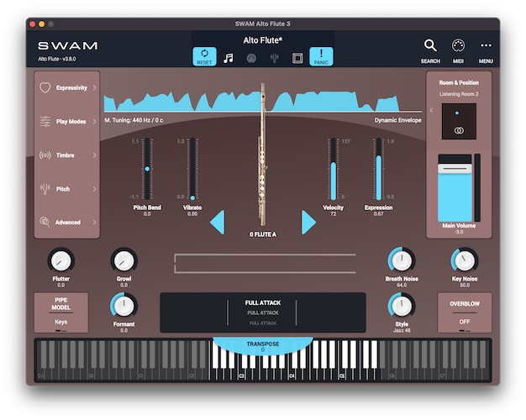The image size is (526, 420).
Task: Click the Breath Noise 64.0 value
Action: (x=402, y=285)
